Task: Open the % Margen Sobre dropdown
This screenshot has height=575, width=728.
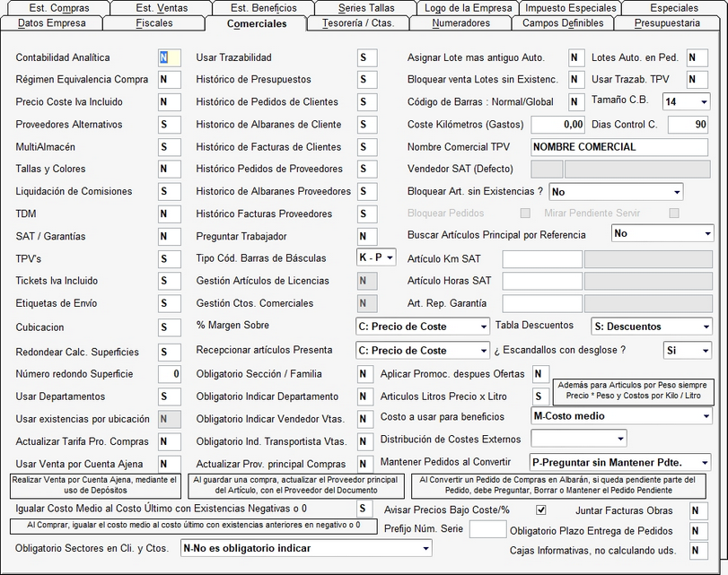Action: (423, 327)
